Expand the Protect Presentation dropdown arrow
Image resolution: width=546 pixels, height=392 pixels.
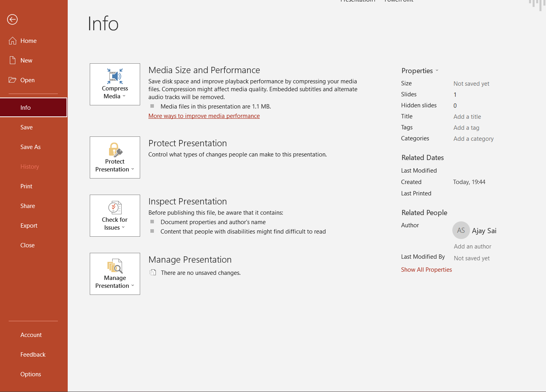click(133, 169)
